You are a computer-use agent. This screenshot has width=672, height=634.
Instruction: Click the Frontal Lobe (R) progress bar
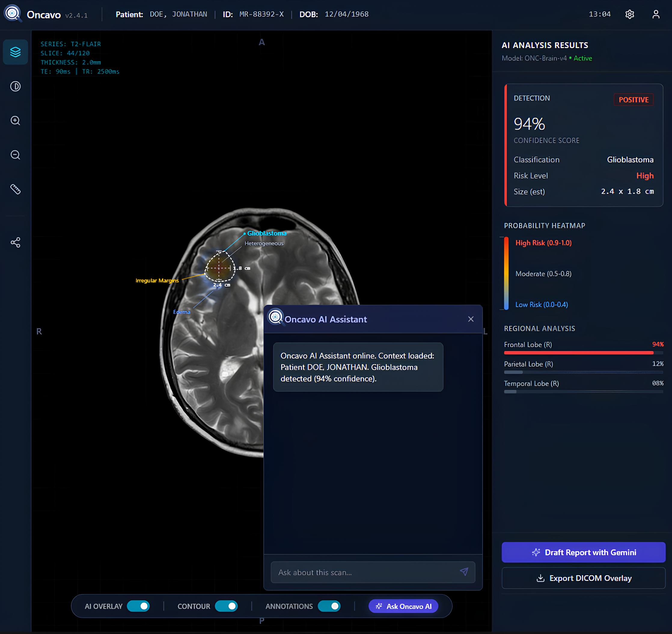tap(583, 352)
